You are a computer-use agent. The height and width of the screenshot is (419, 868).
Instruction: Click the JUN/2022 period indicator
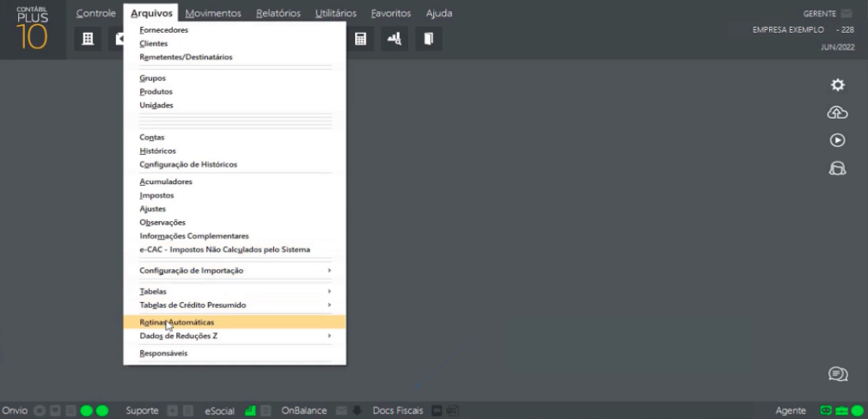(x=836, y=47)
